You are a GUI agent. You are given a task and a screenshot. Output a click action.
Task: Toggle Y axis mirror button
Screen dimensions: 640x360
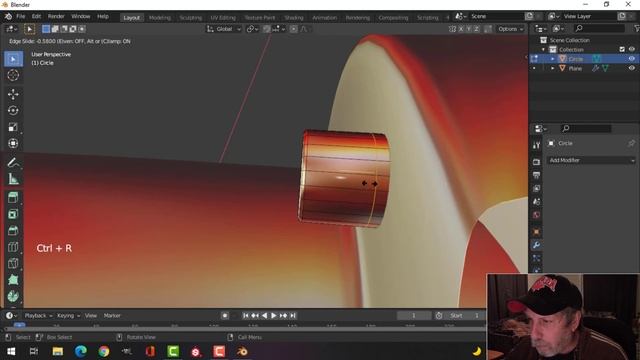469,29
